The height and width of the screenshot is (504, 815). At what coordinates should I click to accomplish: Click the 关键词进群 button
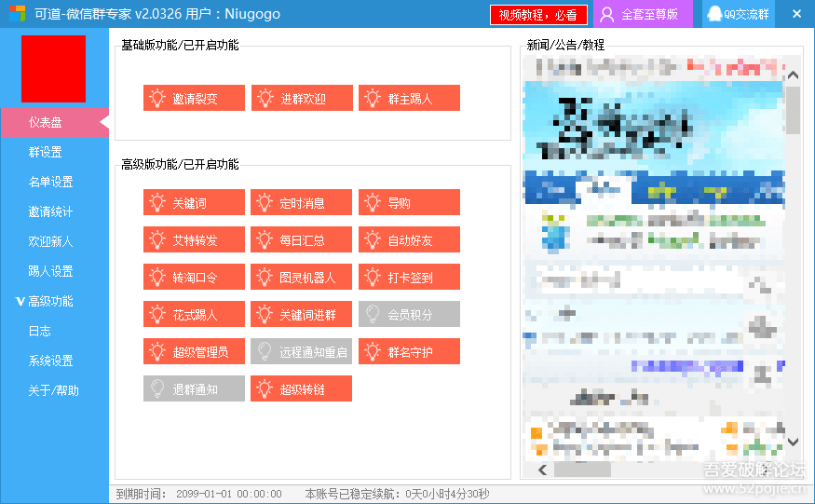(x=301, y=314)
